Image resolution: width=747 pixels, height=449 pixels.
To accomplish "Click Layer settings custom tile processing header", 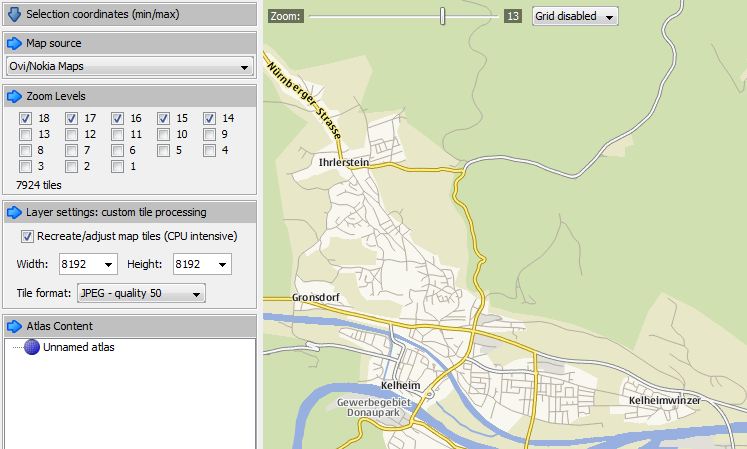I will (x=116, y=213).
